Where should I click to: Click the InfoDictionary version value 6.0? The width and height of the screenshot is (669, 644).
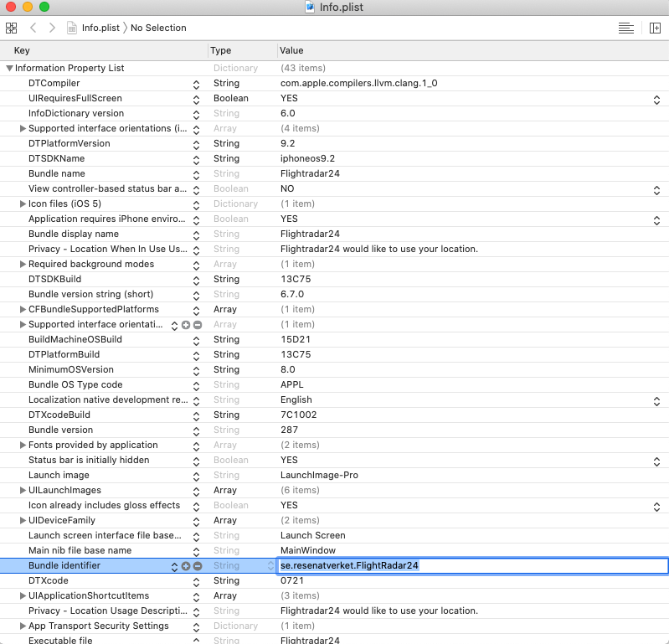click(x=287, y=114)
